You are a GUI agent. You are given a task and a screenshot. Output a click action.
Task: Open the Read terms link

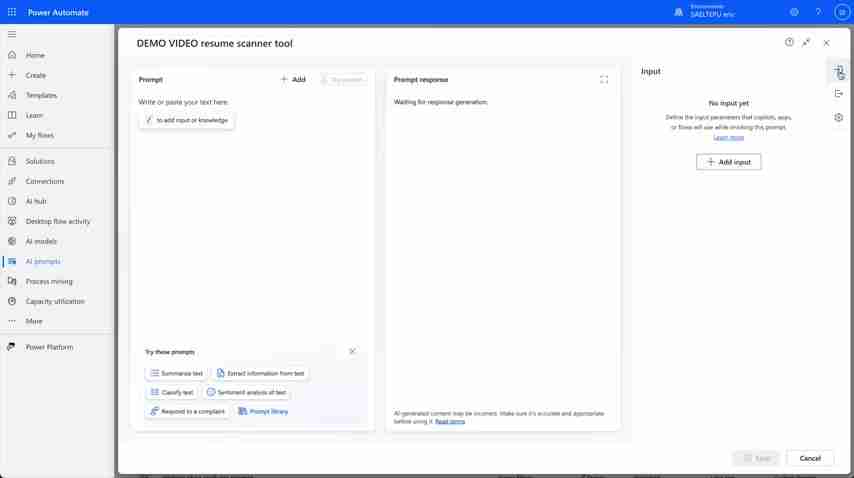tap(450, 421)
